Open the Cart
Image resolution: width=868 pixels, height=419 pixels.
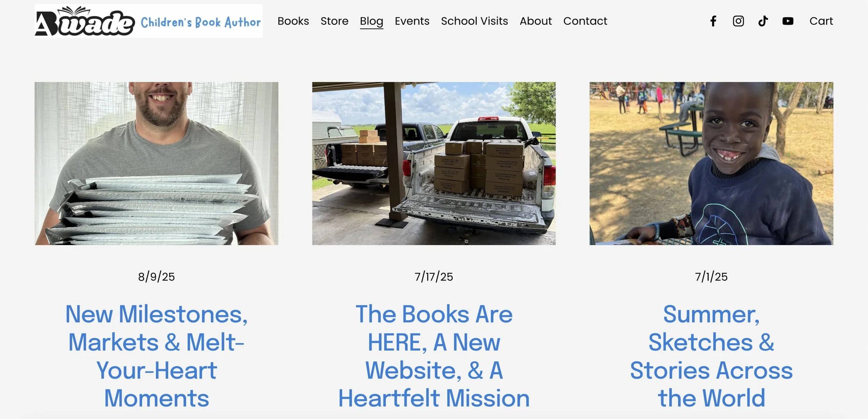(x=821, y=21)
